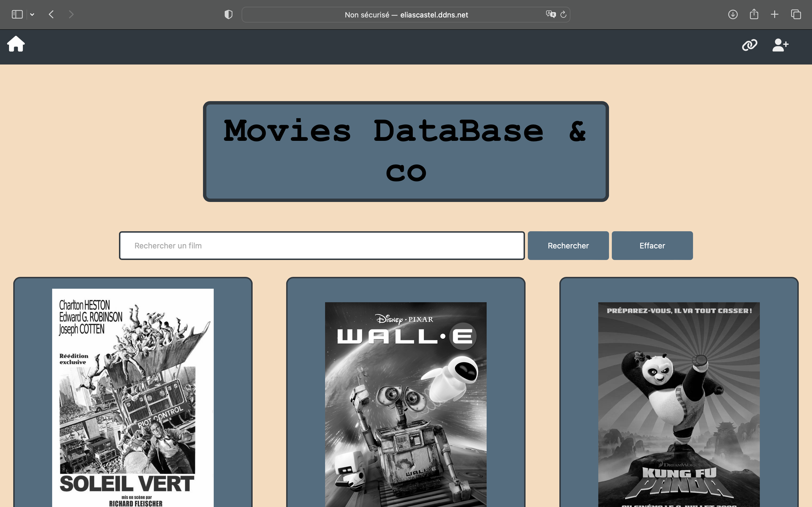Show downloads with the download icon
Viewport: 812px width, 507px height.
point(733,14)
